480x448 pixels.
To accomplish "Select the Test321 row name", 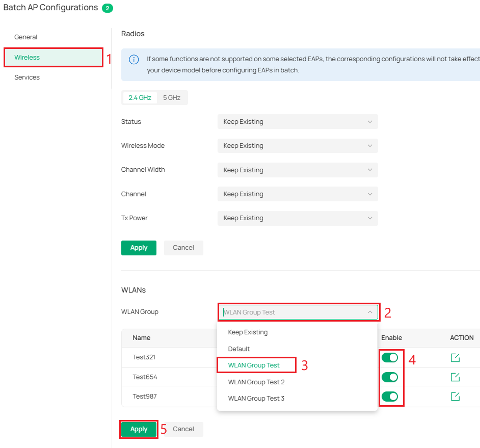I will coord(144,357).
